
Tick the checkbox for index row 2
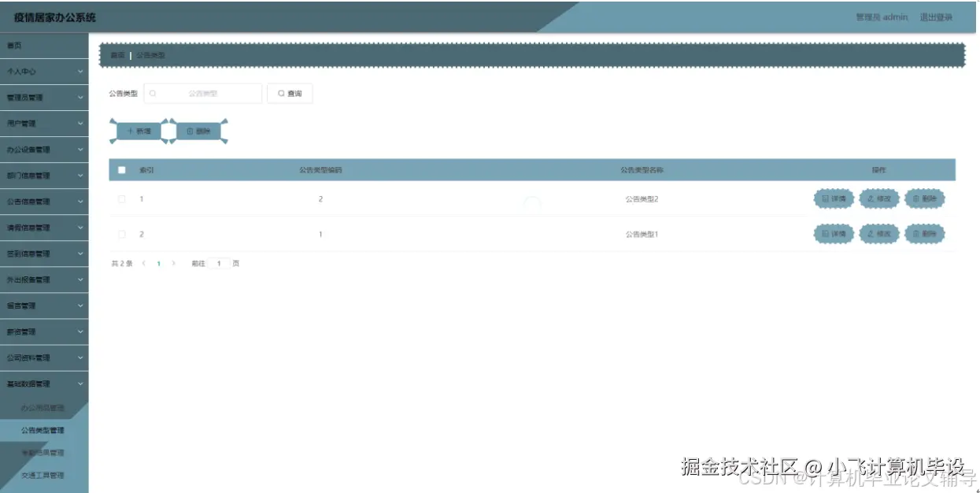122,235
